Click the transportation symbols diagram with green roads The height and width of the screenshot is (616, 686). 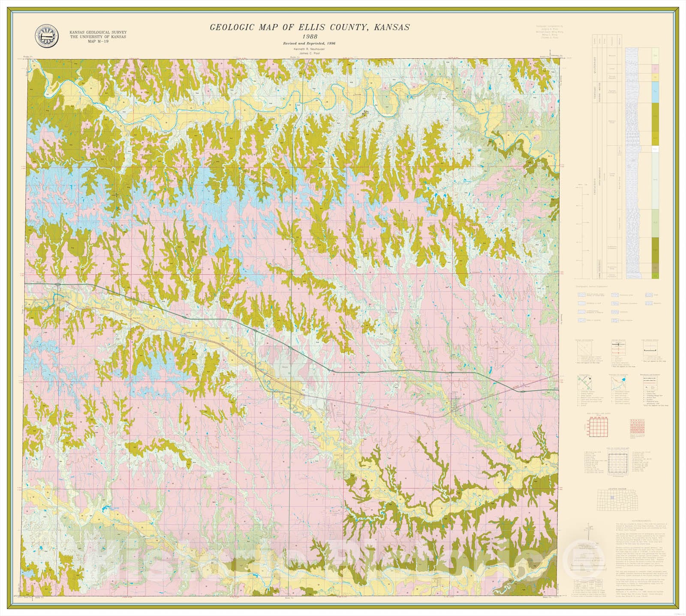(584, 384)
